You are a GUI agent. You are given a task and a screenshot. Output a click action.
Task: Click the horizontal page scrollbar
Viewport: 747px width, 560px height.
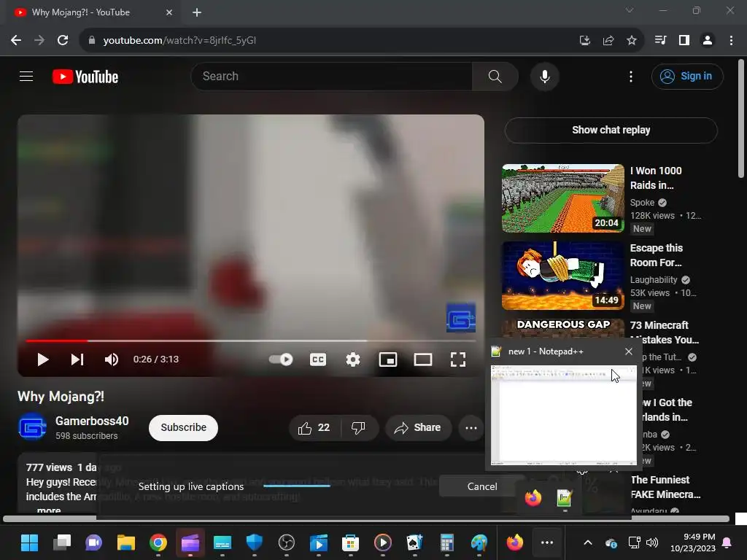click(x=366, y=519)
